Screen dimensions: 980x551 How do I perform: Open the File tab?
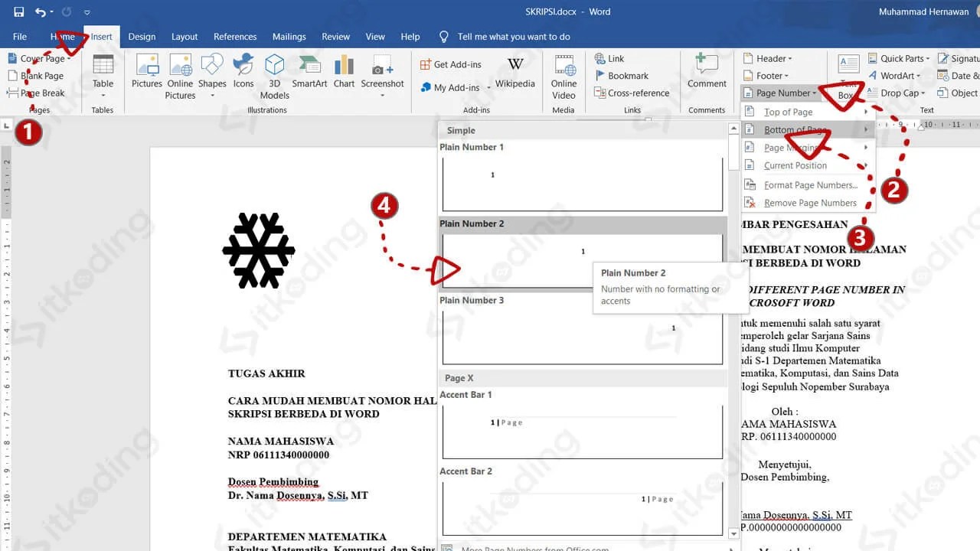pyautogui.click(x=20, y=37)
